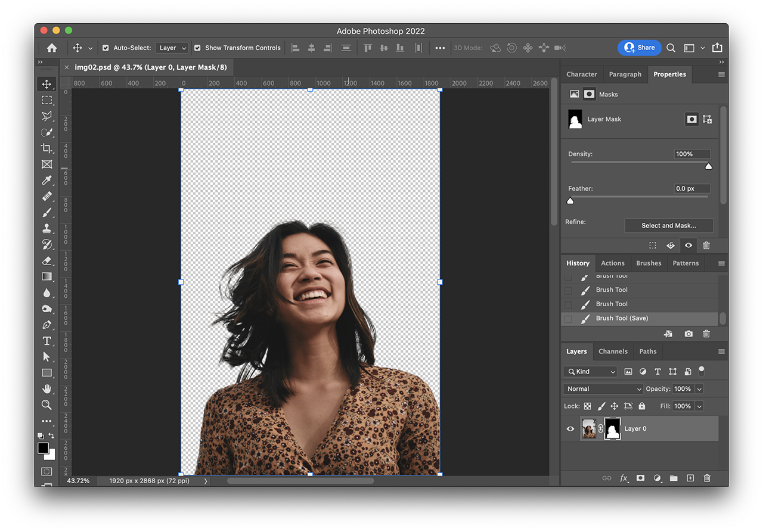763x532 pixels.
Task: Select the Pen tool
Action: [46, 325]
